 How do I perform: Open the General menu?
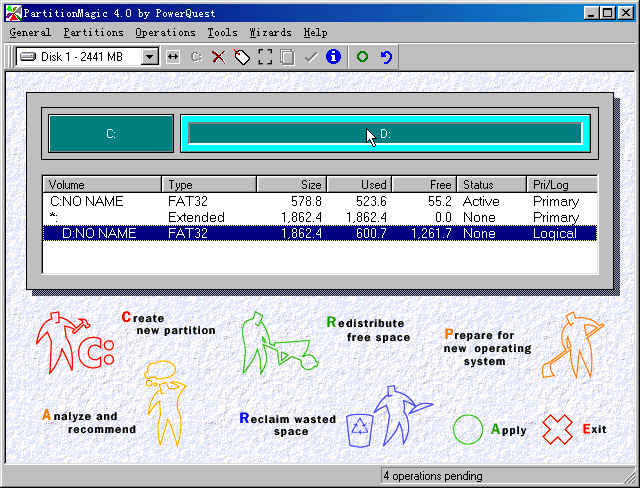30,33
